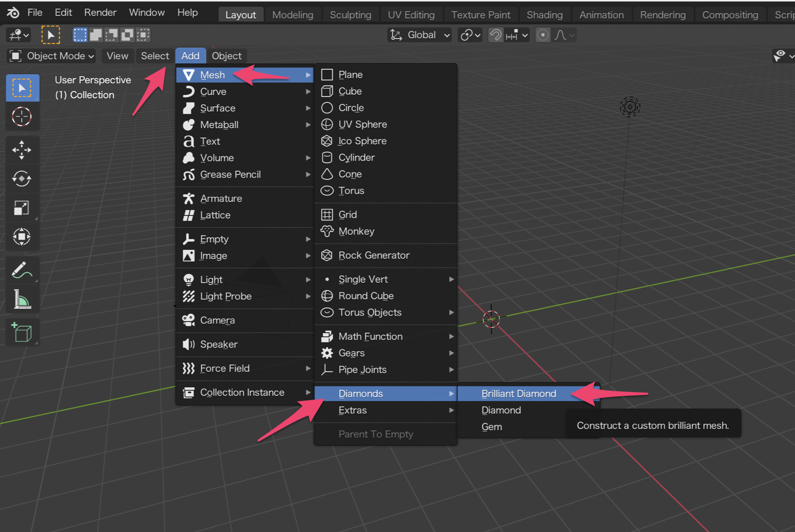Open the snapping options dropdown

517,35
